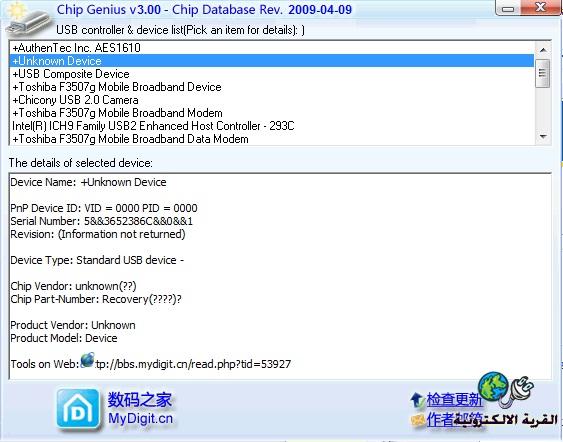Minimize the Chip Genius window
The height and width of the screenshot is (442, 563).
(x=508, y=8)
